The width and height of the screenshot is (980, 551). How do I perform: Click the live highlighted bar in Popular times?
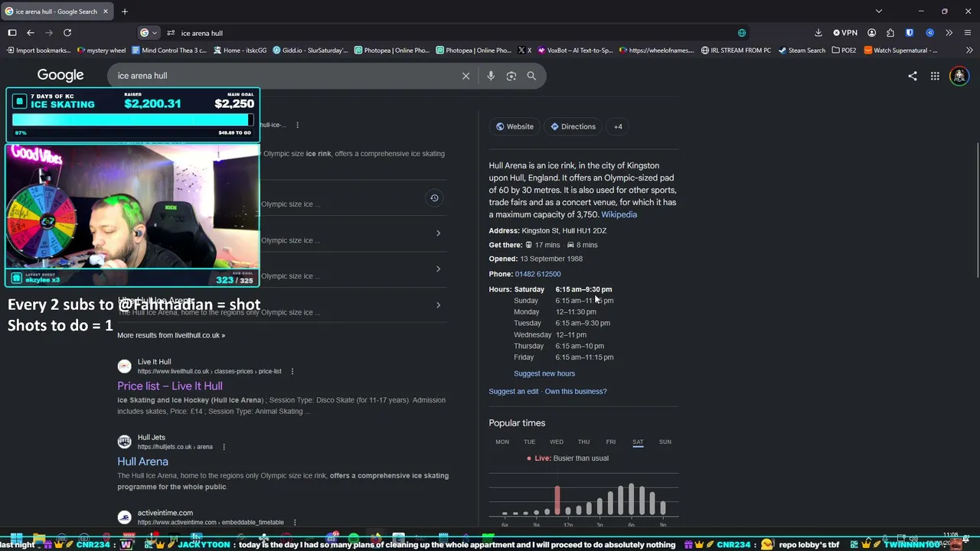click(x=557, y=500)
